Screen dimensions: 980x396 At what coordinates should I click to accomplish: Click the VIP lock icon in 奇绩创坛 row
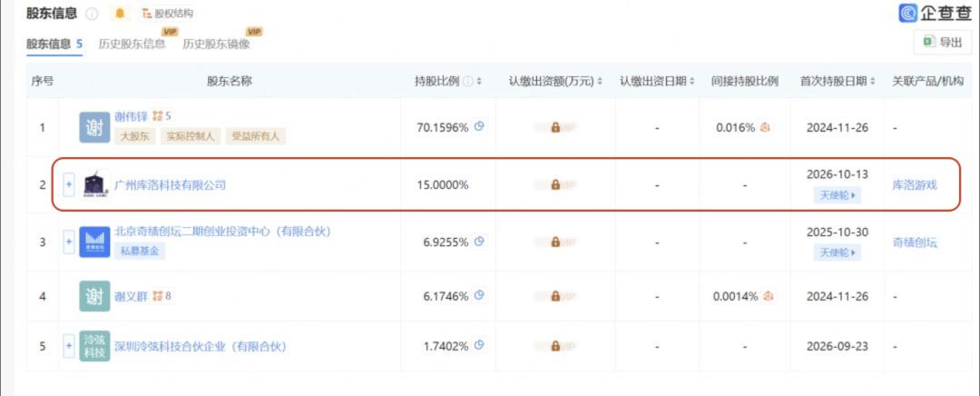(x=555, y=243)
